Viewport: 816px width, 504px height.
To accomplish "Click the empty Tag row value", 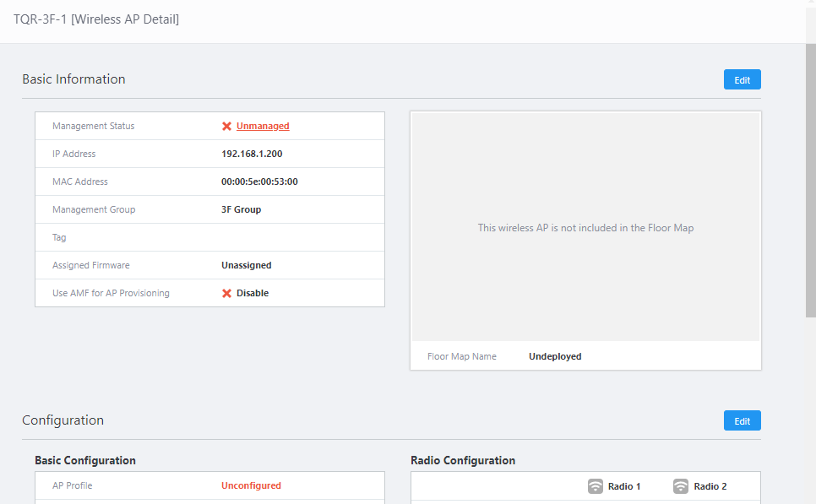I will click(x=296, y=238).
